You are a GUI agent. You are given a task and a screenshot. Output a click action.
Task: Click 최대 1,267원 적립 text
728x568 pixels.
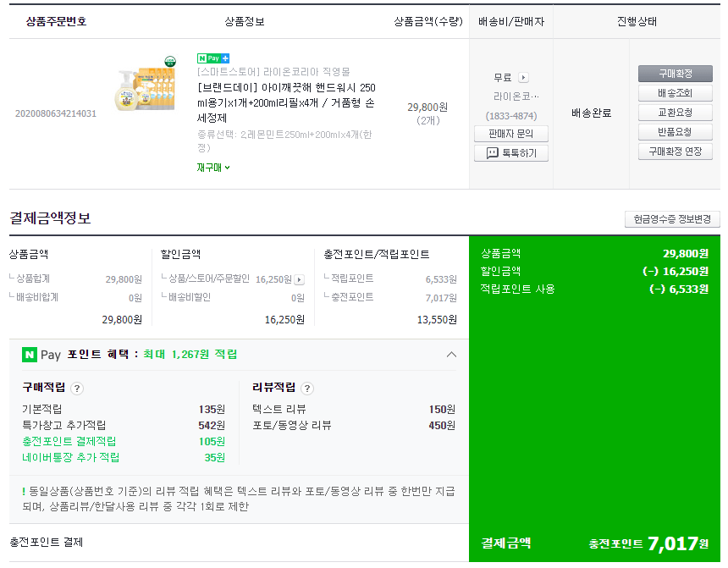[x=190, y=355]
